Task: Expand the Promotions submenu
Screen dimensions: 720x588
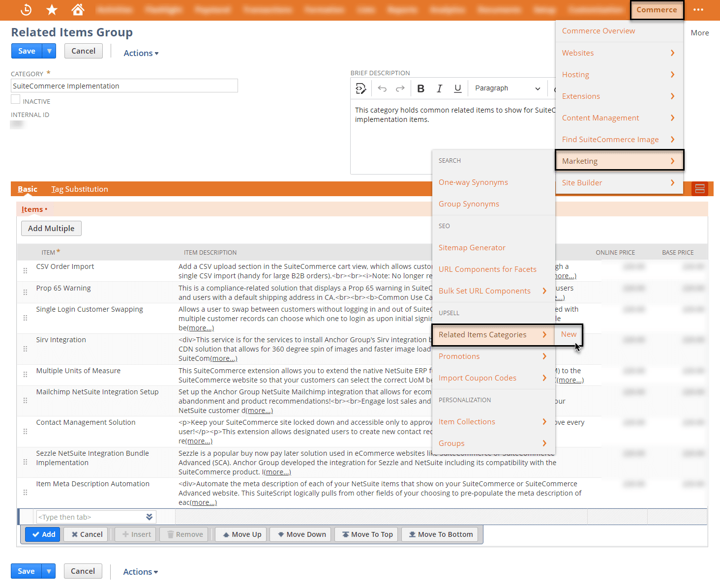Action: tap(493, 356)
